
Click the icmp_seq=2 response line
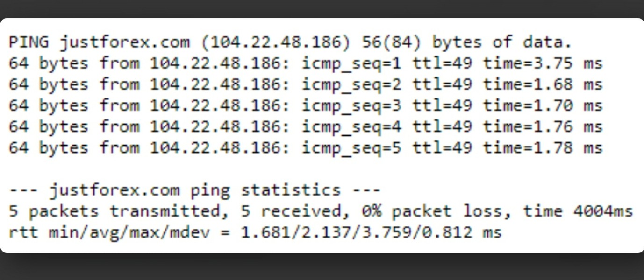[x=306, y=84]
